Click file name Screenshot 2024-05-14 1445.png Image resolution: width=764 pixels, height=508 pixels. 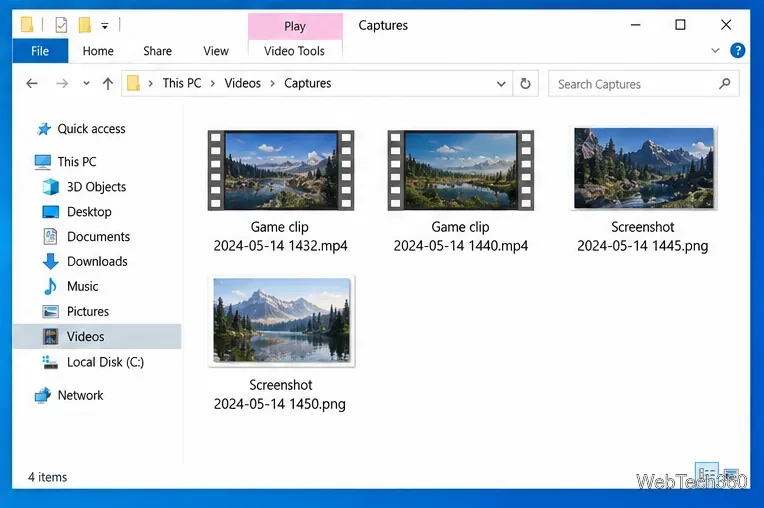[643, 236]
